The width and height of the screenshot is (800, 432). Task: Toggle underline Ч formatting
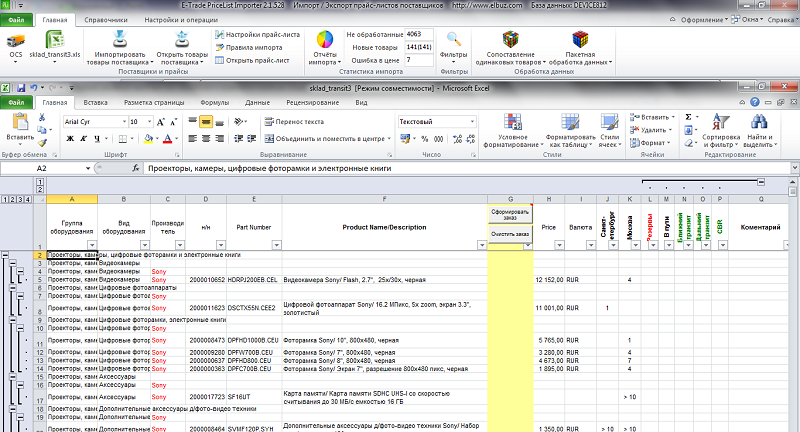96,139
